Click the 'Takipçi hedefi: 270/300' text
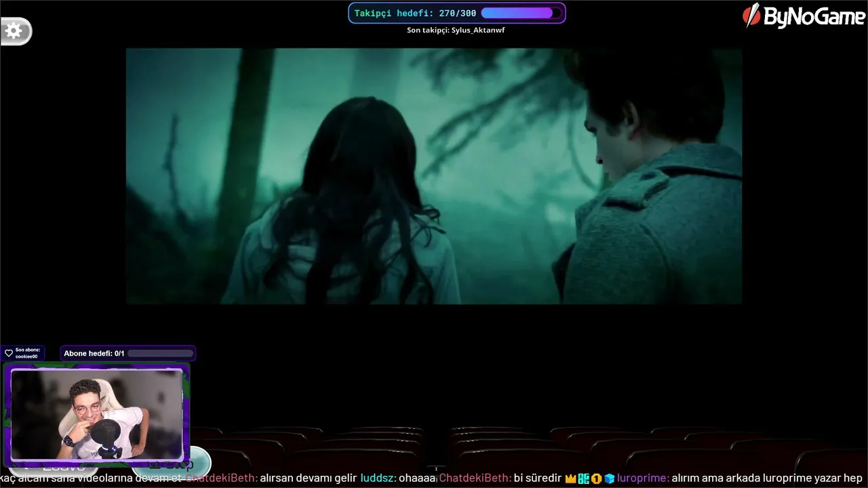Image resolution: width=868 pixels, height=488 pixels. (415, 13)
